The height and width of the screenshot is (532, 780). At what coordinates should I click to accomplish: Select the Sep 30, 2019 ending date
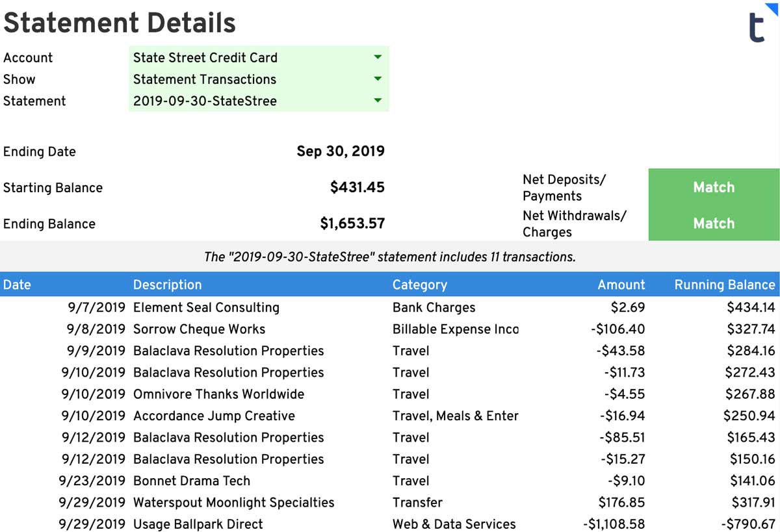click(341, 151)
